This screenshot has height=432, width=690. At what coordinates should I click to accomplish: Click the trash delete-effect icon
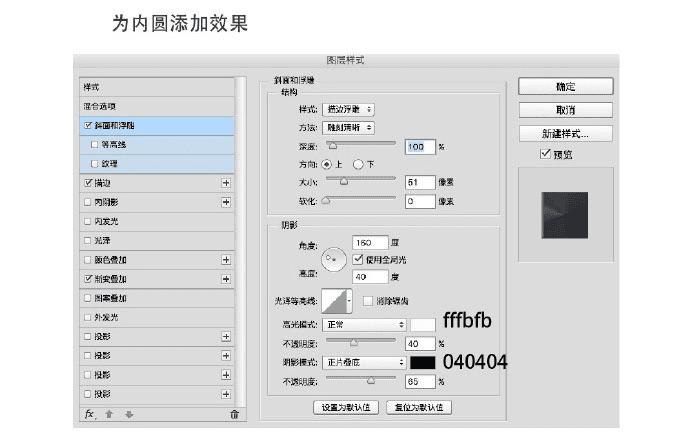pos(235,414)
